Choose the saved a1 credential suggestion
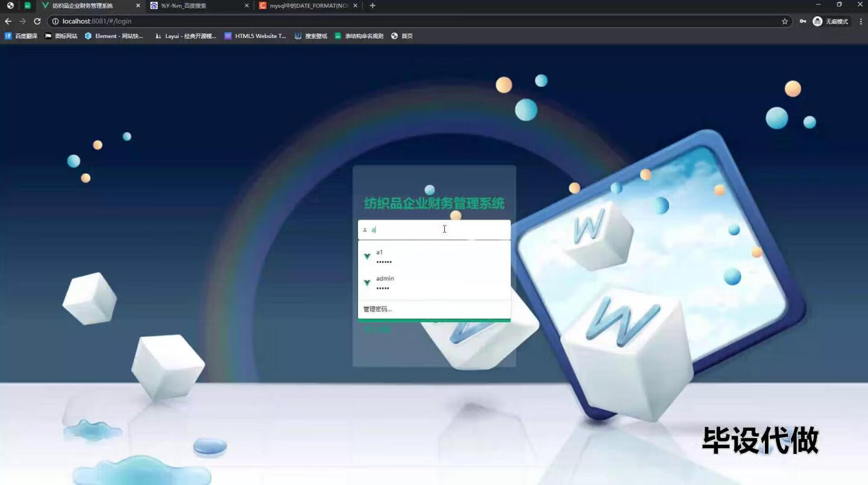Image resolution: width=868 pixels, height=485 pixels. click(434, 257)
